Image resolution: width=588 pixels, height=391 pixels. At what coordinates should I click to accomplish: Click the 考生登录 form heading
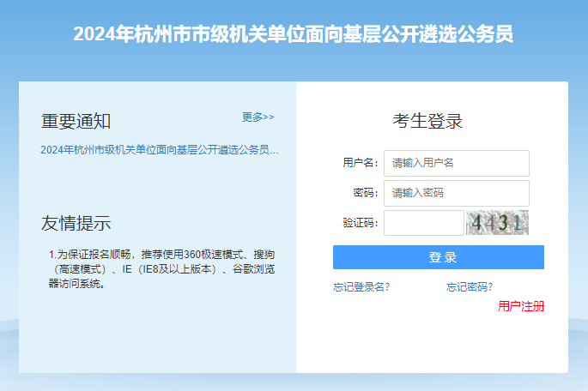[x=428, y=121]
